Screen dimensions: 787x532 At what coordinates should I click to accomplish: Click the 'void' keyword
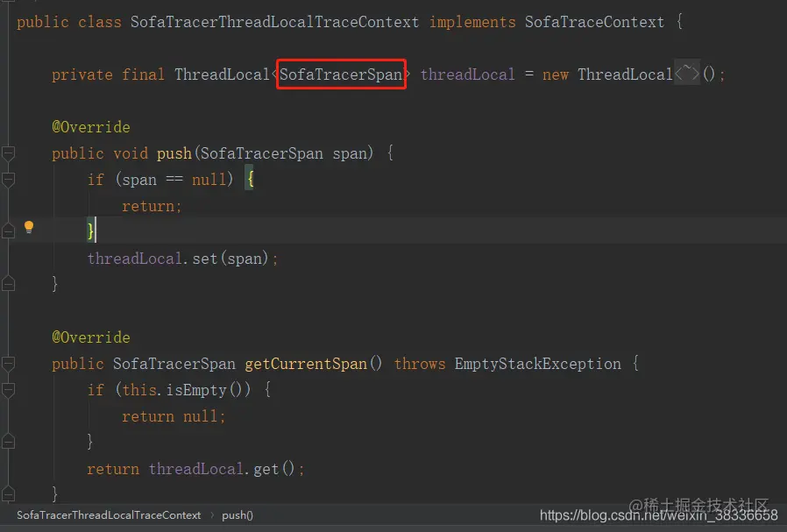click(131, 153)
